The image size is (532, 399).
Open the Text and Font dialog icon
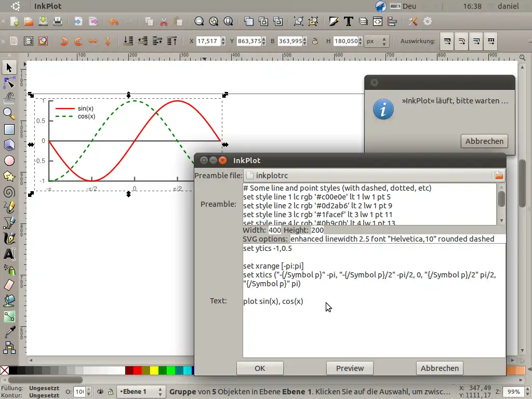(349, 22)
